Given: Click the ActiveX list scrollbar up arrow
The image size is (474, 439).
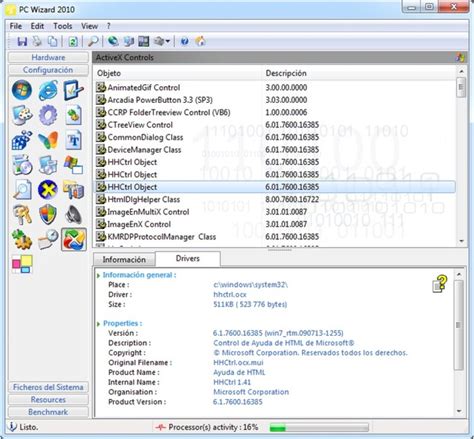Looking at the screenshot, I should [461, 71].
